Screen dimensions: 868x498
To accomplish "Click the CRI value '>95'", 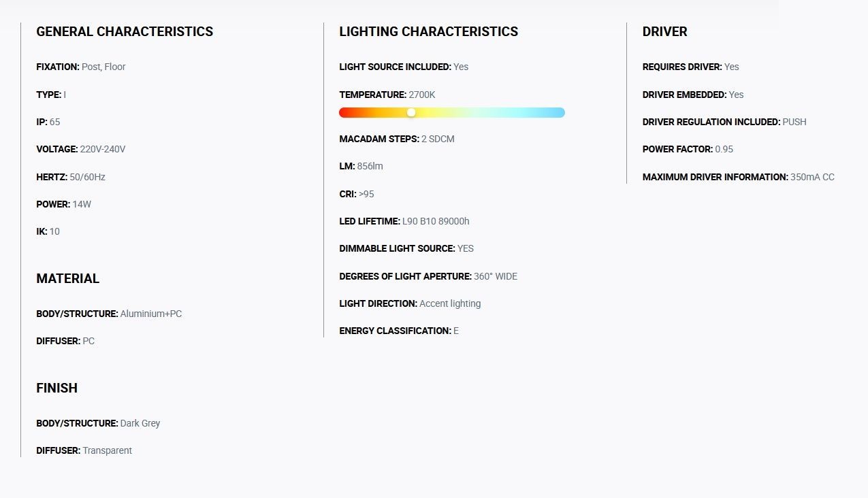I will [366, 194].
